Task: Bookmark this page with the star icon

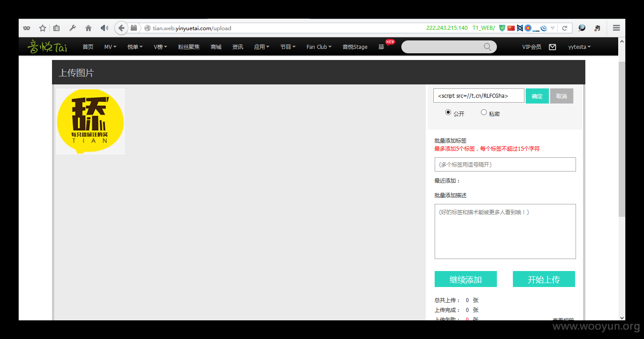Action: point(43,28)
